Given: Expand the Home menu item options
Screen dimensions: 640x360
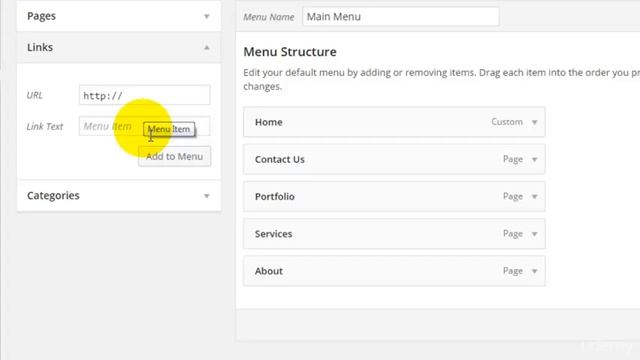Looking at the screenshot, I should pyautogui.click(x=534, y=122).
